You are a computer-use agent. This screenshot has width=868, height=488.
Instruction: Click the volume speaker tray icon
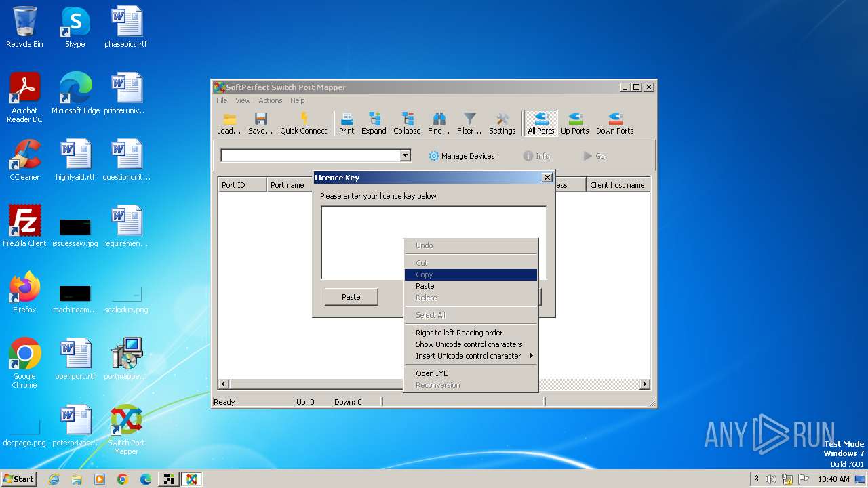point(771,479)
